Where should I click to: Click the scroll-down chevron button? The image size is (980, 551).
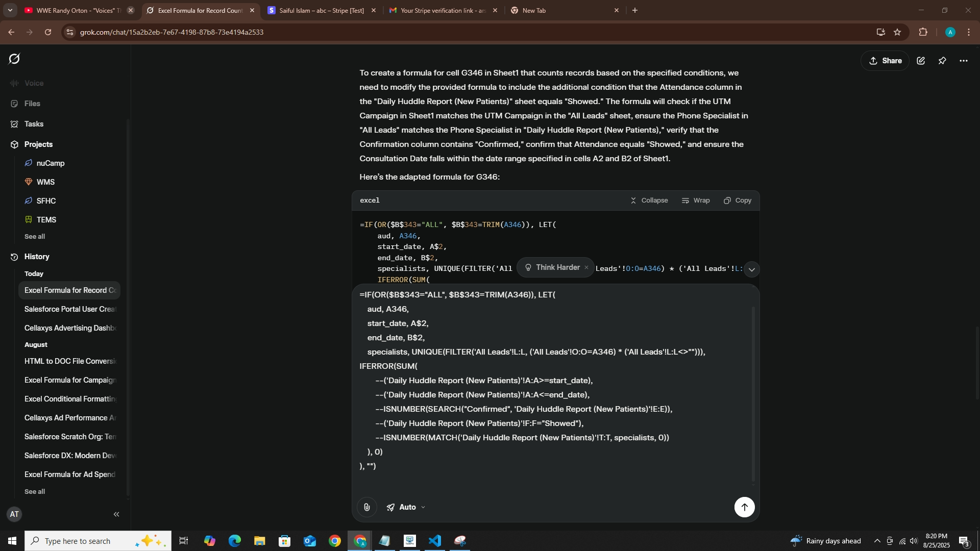(x=751, y=269)
